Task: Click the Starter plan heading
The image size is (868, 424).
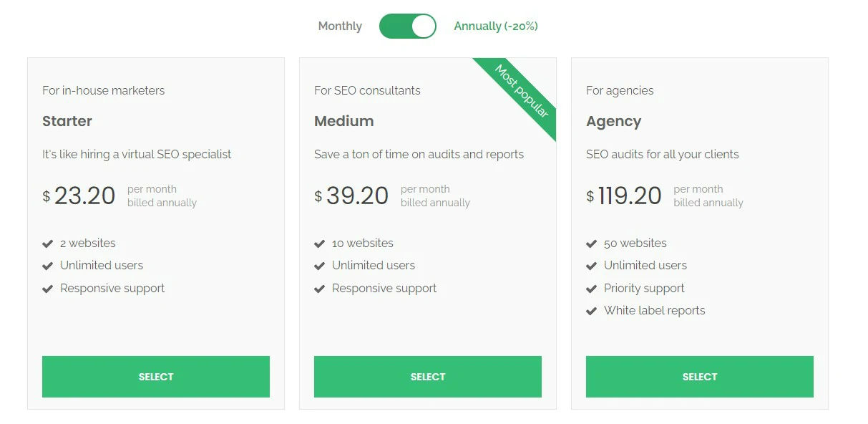Action: click(67, 121)
